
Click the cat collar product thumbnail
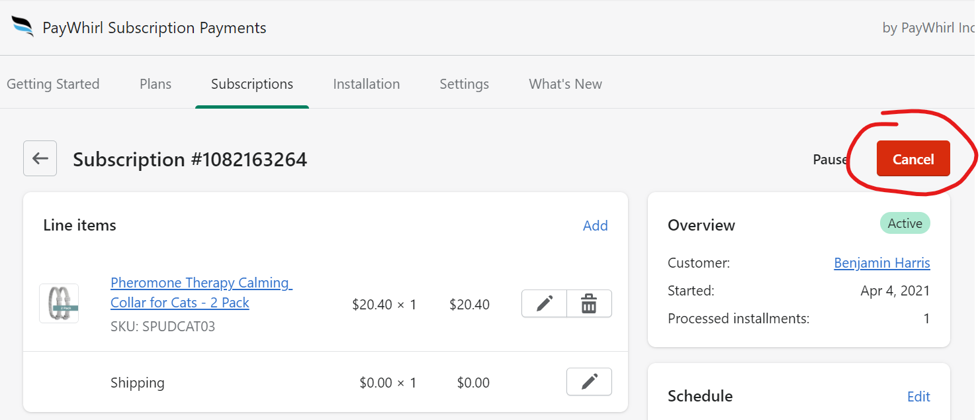[59, 303]
